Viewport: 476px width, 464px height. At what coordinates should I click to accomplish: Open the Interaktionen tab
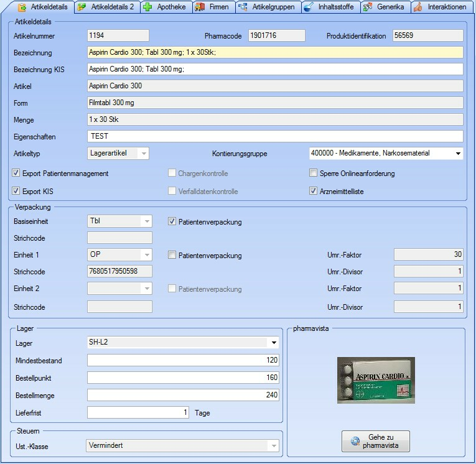[446, 7]
